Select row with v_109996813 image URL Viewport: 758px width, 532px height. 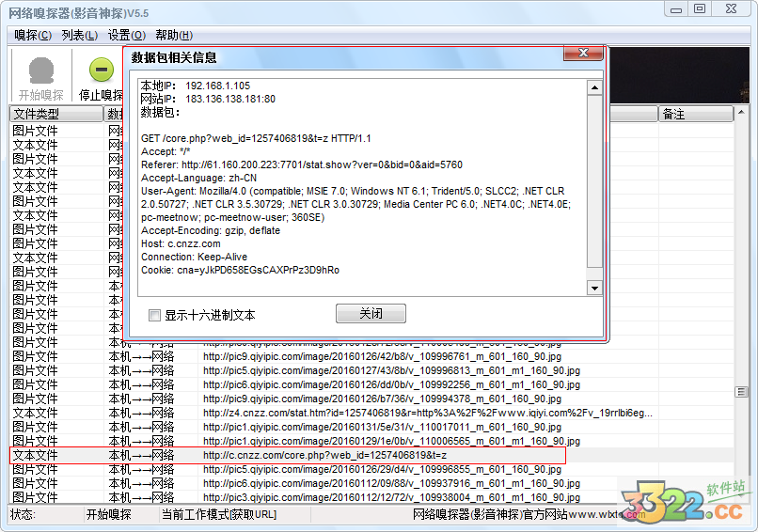(371, 370)
